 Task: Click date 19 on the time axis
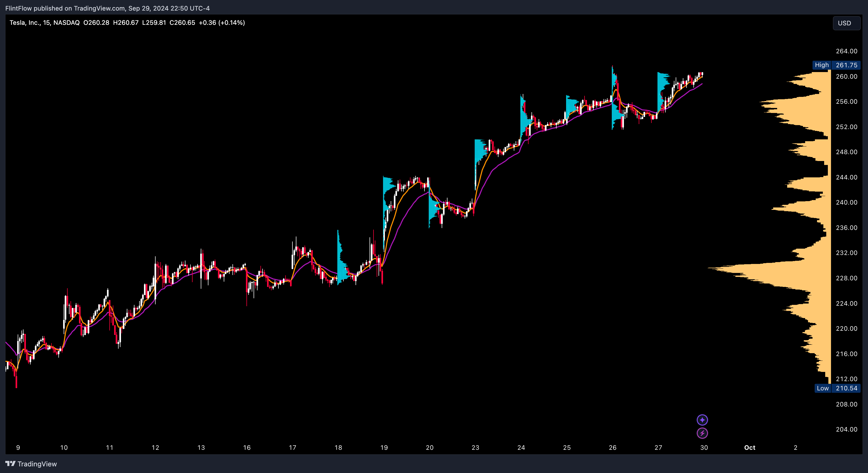(x=384, y=447)
